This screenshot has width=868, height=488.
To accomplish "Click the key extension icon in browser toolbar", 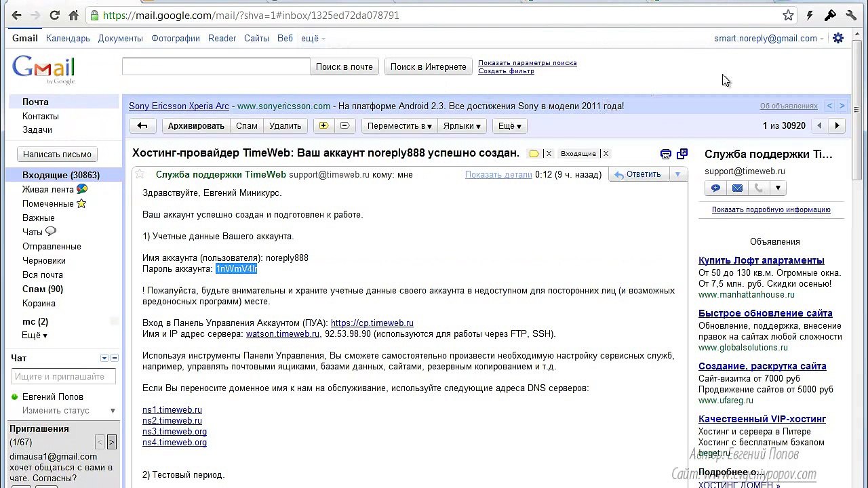I will [x=831, y=15].
